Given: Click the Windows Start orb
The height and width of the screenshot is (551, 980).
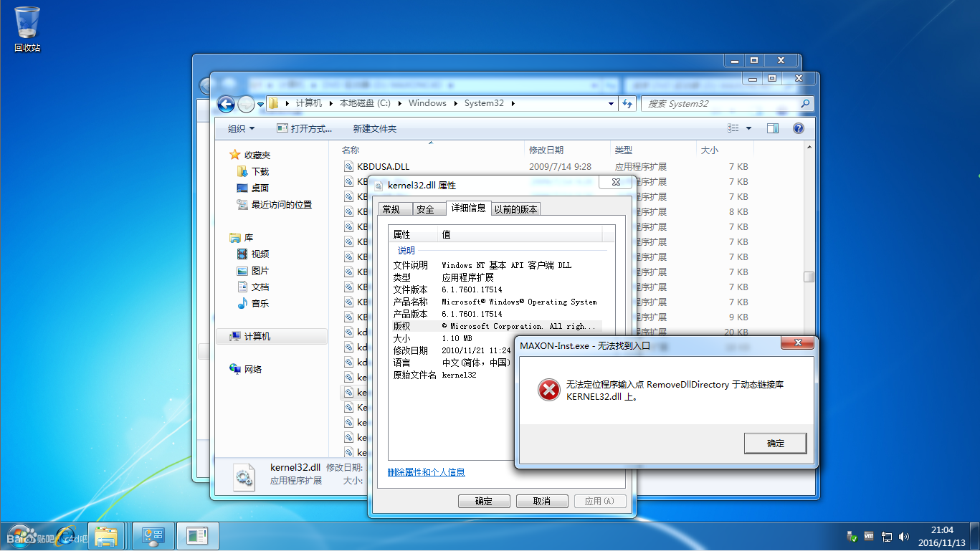Looking at the screenshot, I should (20, 535).
